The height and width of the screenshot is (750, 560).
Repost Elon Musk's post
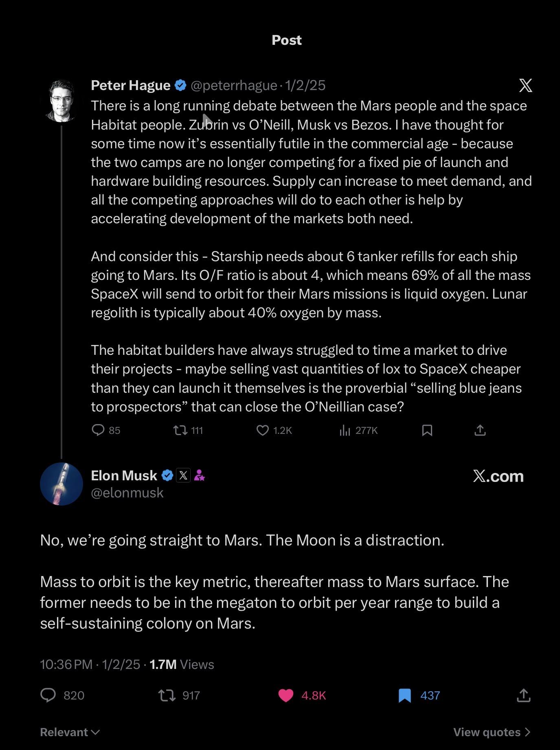(x=167, y=695)
